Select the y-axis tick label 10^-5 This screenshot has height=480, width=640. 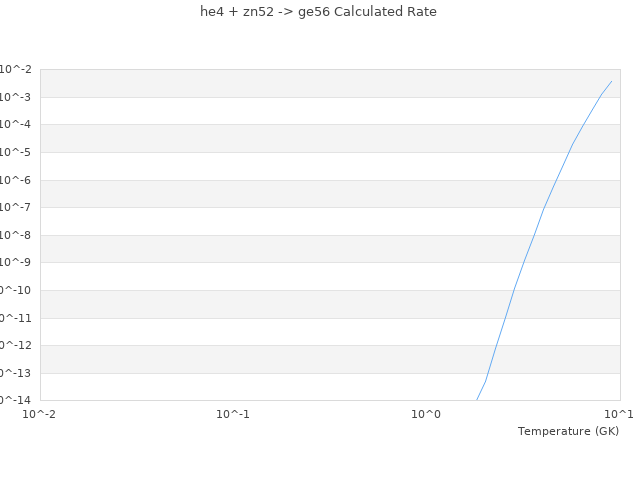point(15,152)
